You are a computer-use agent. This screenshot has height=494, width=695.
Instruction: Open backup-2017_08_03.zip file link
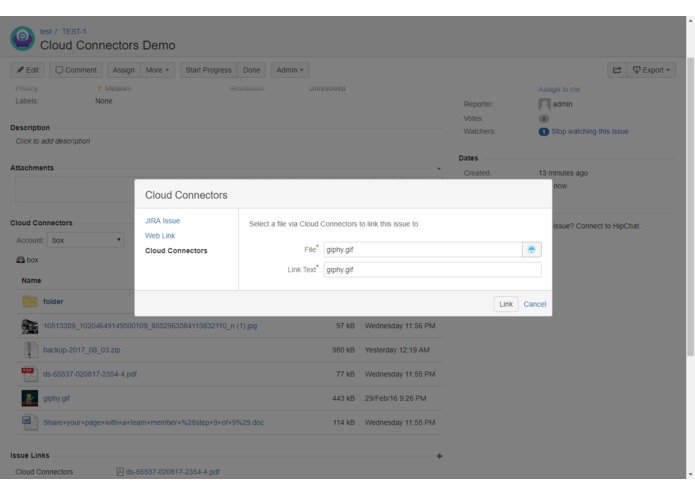pyautogui.click(x=82, y=350)
